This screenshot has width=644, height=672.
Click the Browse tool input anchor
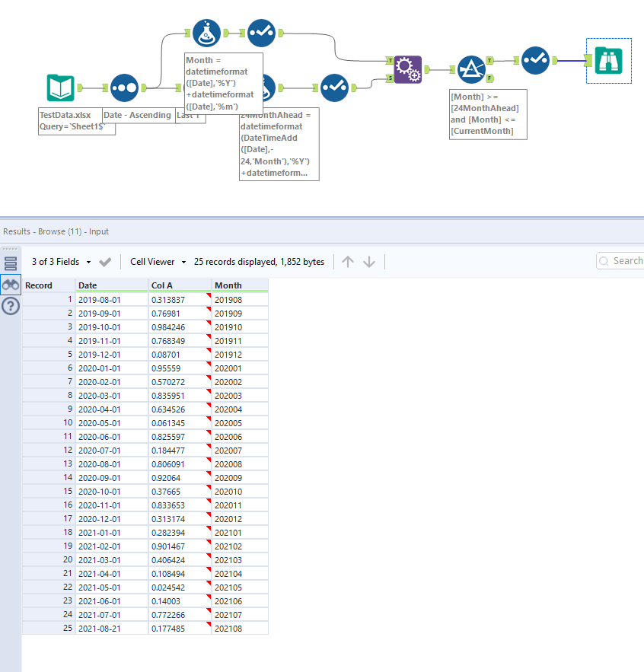tap(588, 60)
